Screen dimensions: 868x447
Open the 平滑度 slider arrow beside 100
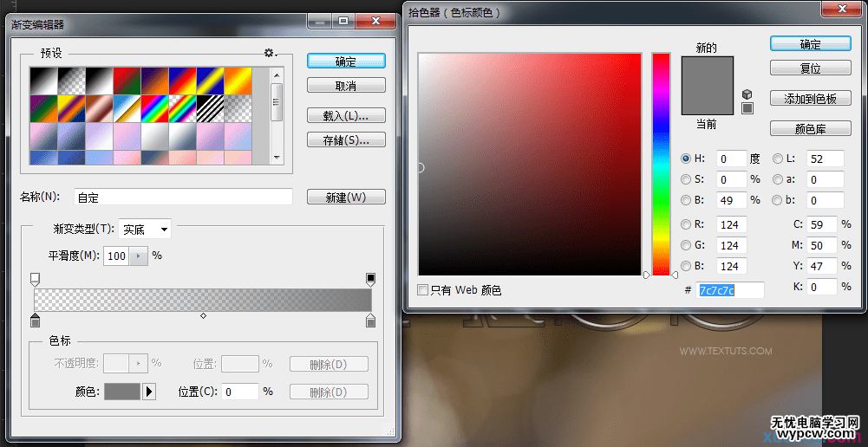pyautogui.click(x=139, y=256)
